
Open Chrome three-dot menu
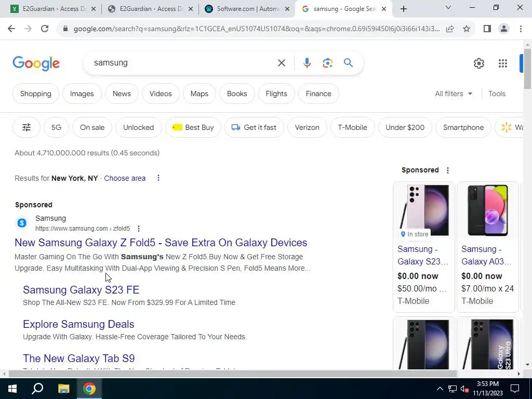point(521,29)
